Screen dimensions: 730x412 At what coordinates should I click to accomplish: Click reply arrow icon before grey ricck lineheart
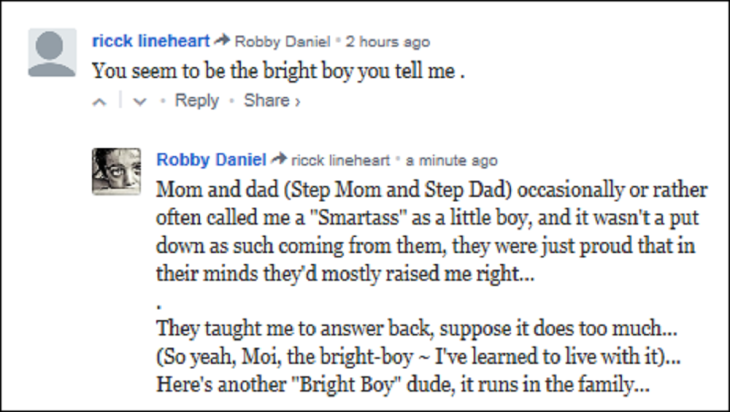pyautogui.click(x=281, y=160)
